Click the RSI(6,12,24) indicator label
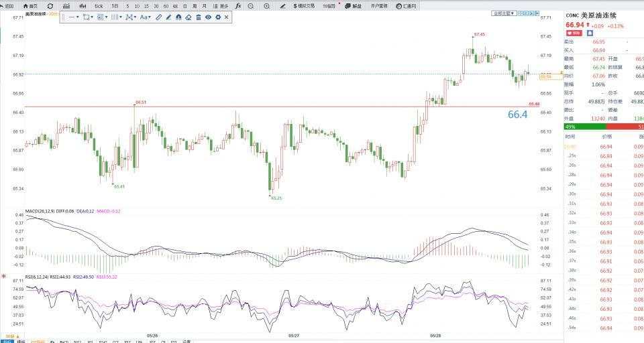This screenshot has width=644, height=343. point(36,277)
